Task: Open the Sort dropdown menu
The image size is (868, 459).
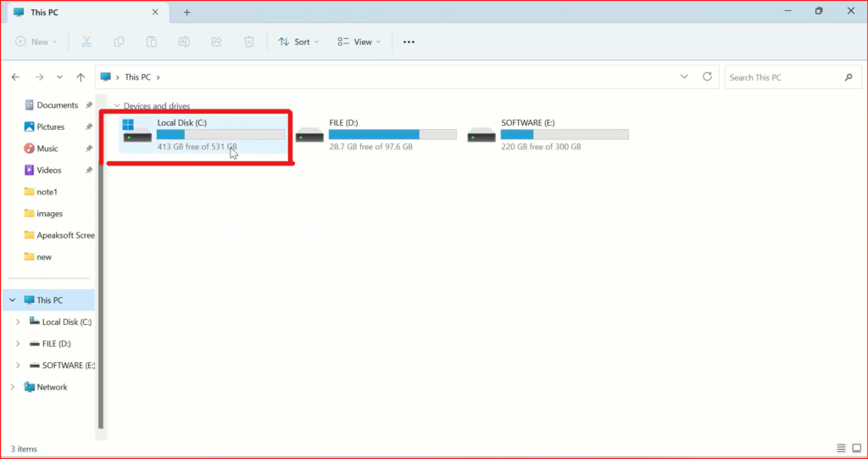Action: [x=299, y=42]
